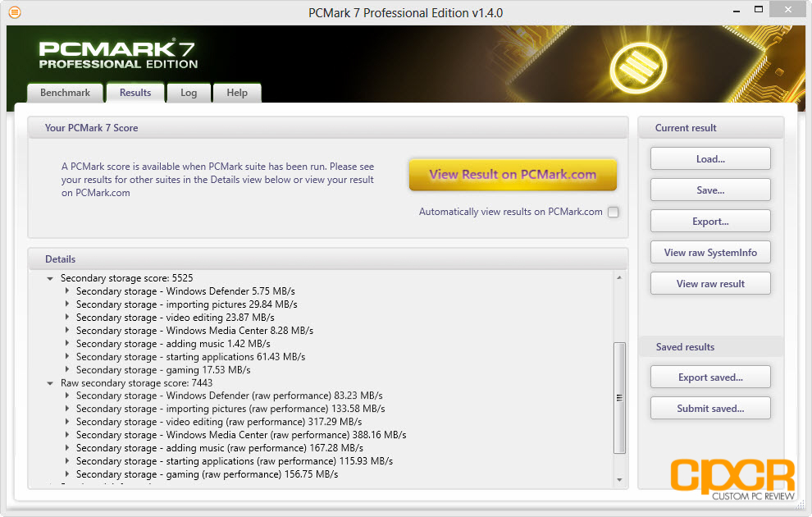
Task: Collapse the Raw secondary storage score 7443 node
Action: [50, 383]
